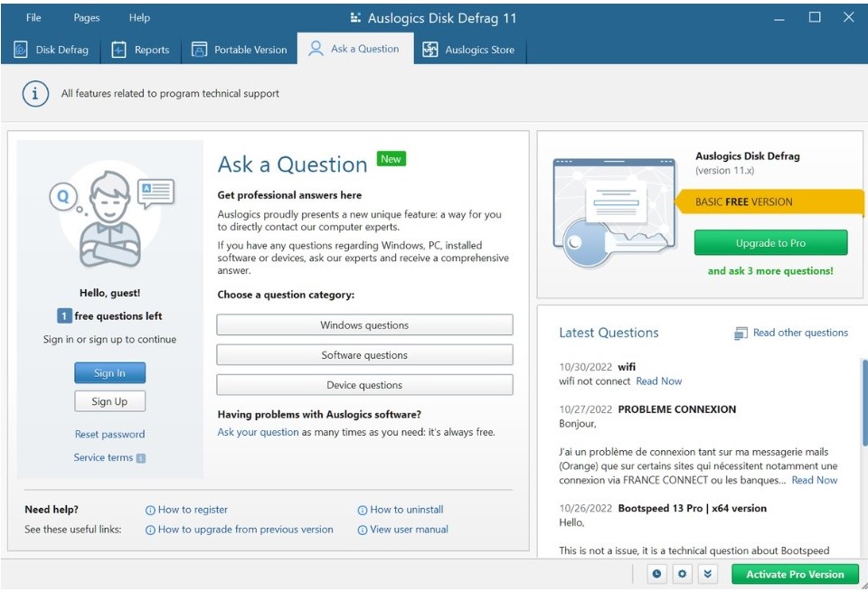
Task: Open the Help menu
Action: pos(139,18)
